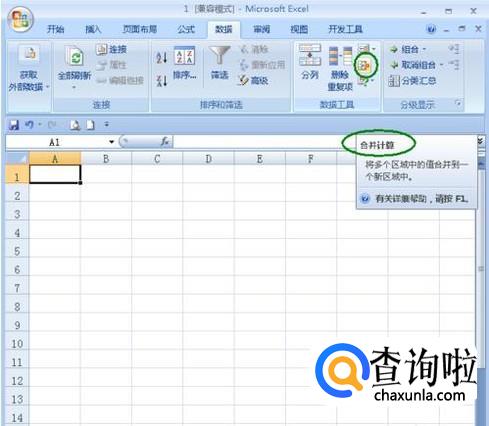Click the undo arrow icon
Screen dimensions: 489x426
point(29,125)
